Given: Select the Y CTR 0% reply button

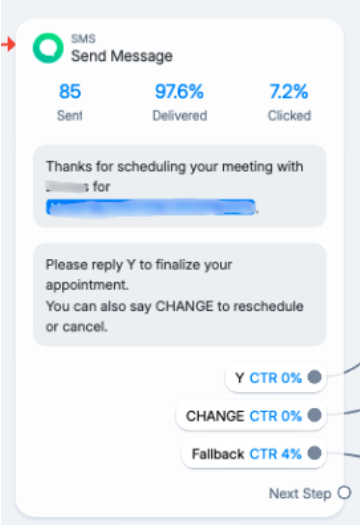Looking at the screenshot, I should [276, 377].
